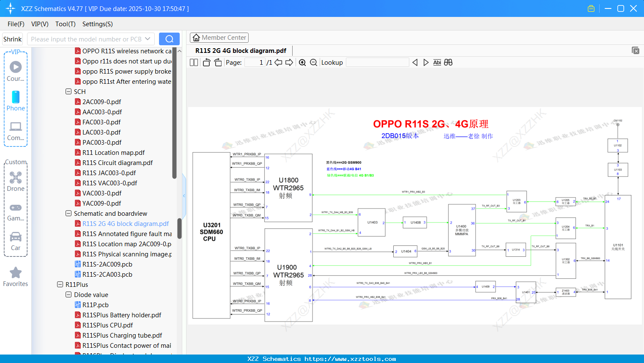Open the model number dropdown arrow
The width and height of the screenshot is (644, 363).
tap(148, 39)
